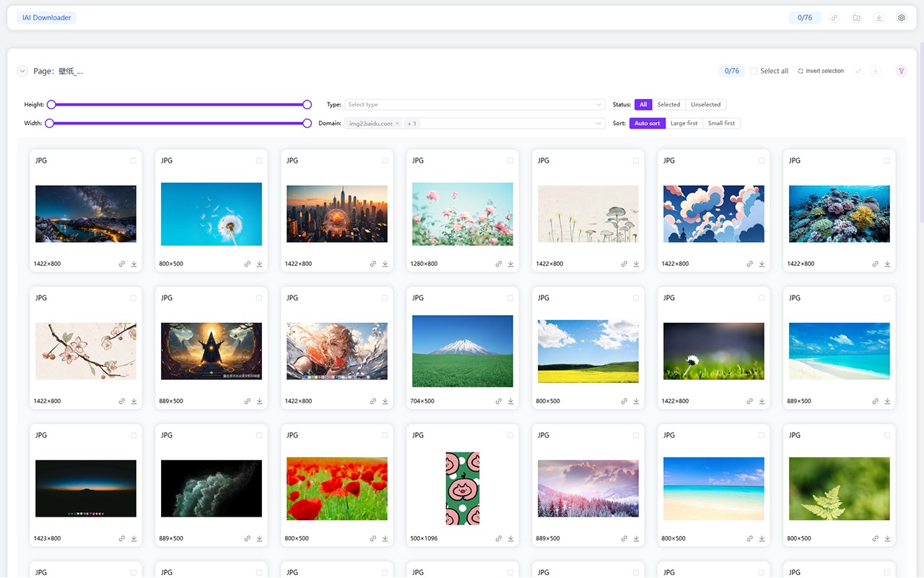
Task: Download the red poppies image
Action: [x=385, y=538]
